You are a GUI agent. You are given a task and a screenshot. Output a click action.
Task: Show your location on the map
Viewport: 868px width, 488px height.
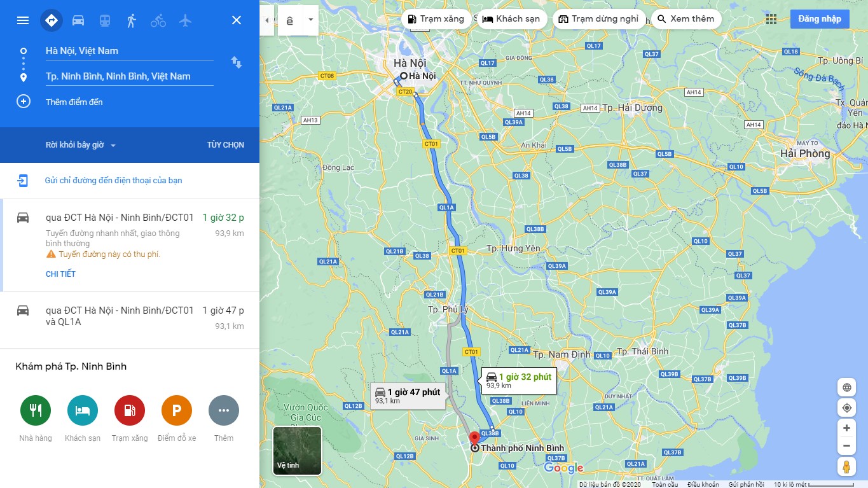846,408
